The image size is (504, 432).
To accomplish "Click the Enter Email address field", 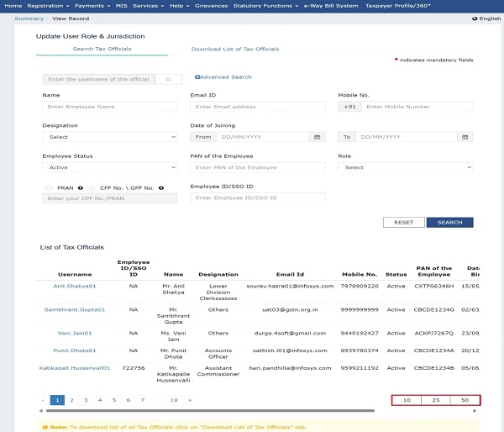I will point(258,107).
